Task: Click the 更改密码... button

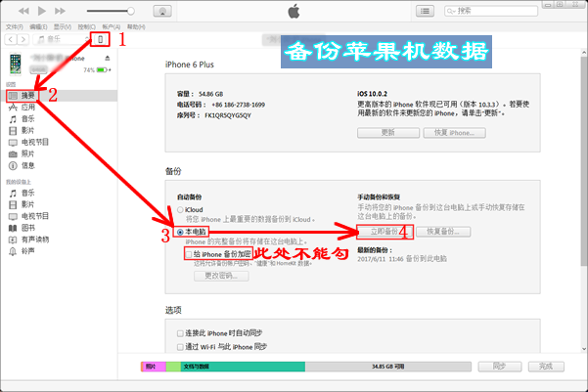Action: click(x=221, y=276)
